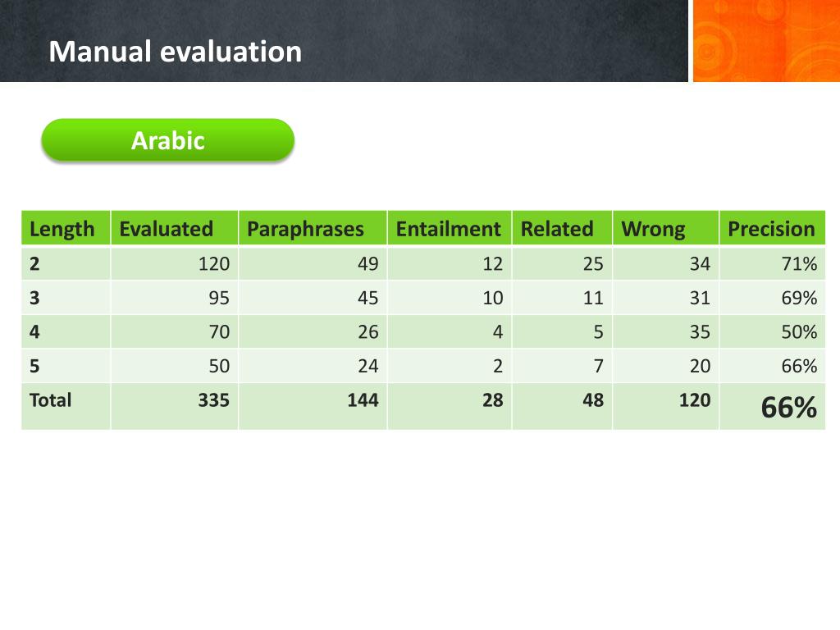Select the Length 3 row label
The width and height of the screenshot is (840, 630).
click(34, 297)
